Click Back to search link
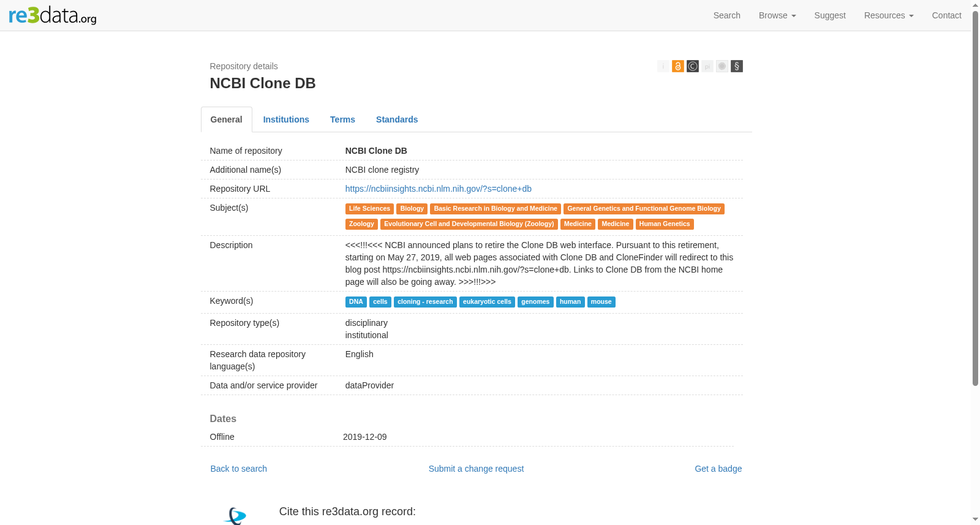This screenshot has width=980, height=525. coord(239,469)
